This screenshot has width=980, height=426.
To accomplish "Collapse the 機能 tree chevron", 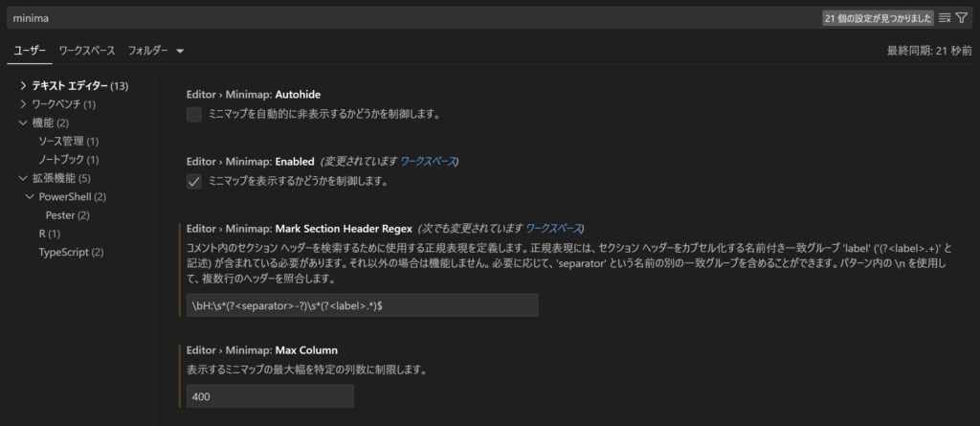I will point(24,123).
